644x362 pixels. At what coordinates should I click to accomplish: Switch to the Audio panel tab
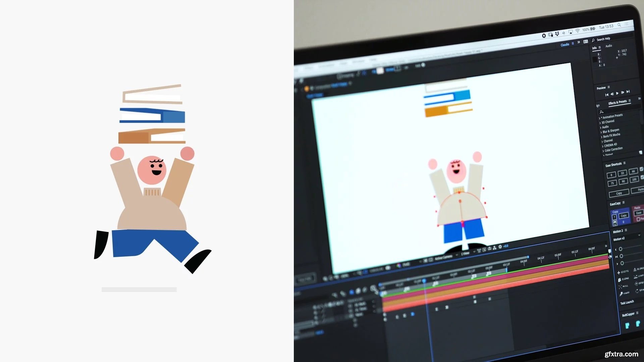pos(608,46)
